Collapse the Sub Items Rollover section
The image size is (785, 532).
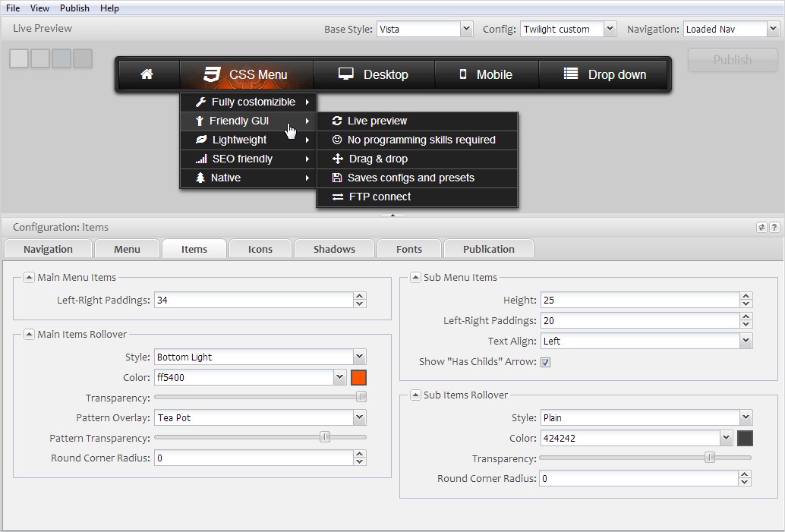click(415, 395)
